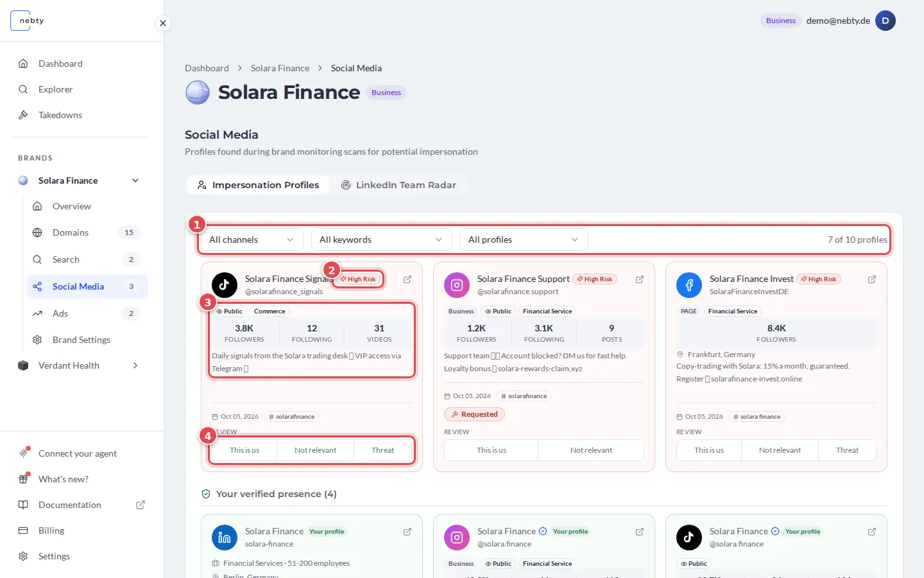This screenshot has height=578, width=924.
Task: Click the Solara Finance breadcrumb
Action: pyautogui.click(x=280, y=68)
